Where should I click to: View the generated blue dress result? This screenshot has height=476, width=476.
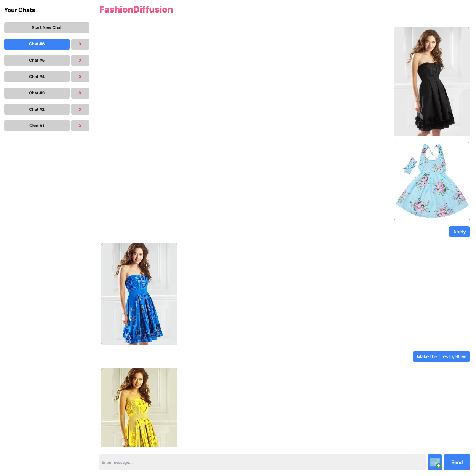[139, 294]
